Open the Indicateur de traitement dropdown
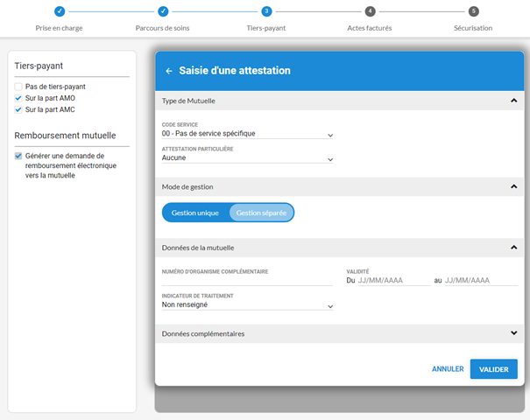The image size is (530, 420). [x=248, y=305]
